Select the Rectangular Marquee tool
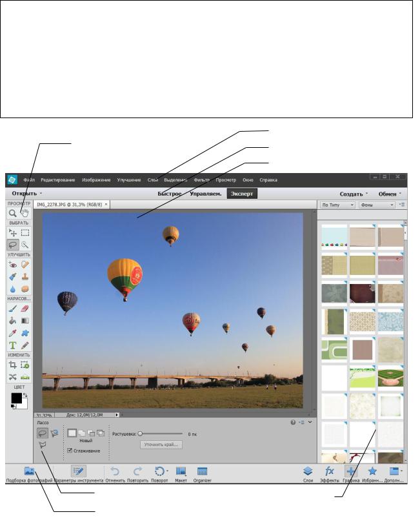Screen dimensions: 420x521 pos(25,232)
